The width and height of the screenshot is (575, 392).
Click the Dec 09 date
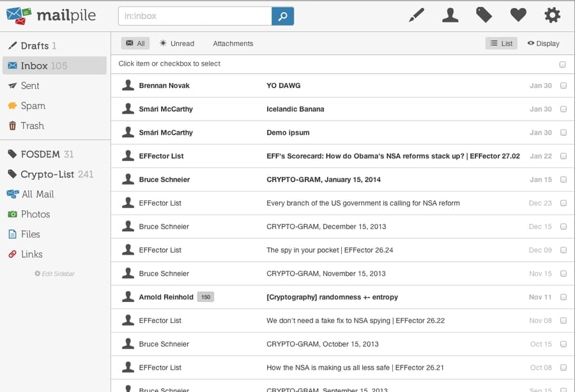click(x=540, y=250)
